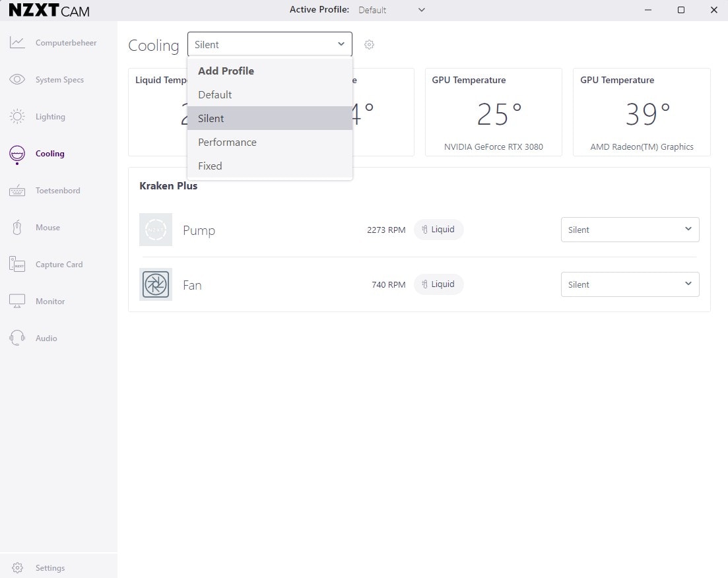
Task: Select the Default cooling profile option
Action: [270, 95]
